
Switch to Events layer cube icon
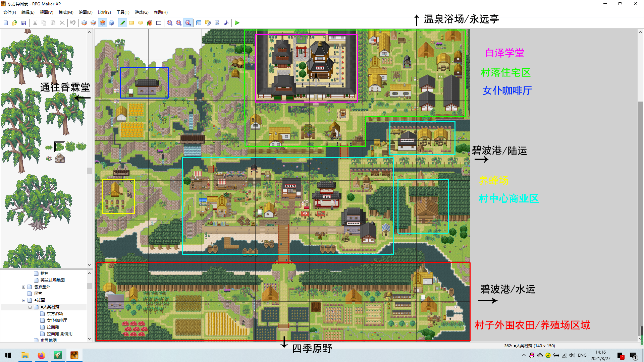(111, 23)
